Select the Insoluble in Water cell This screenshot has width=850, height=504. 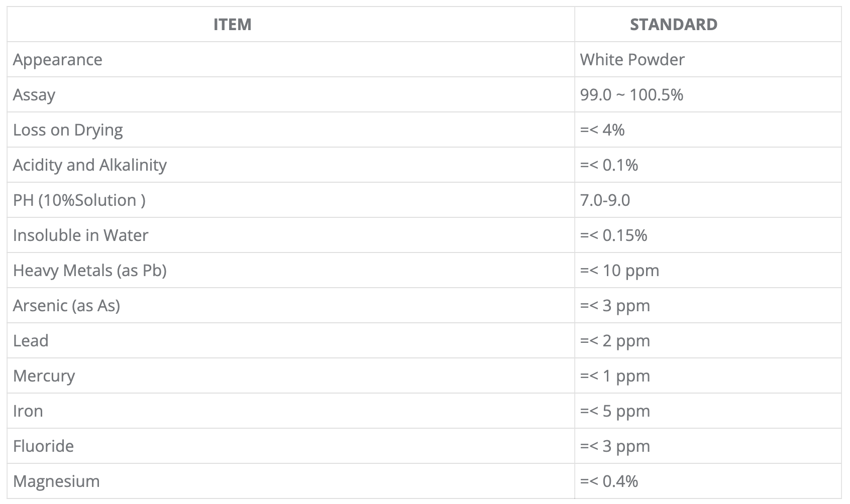pyautogui.click(x=80, y=235)
